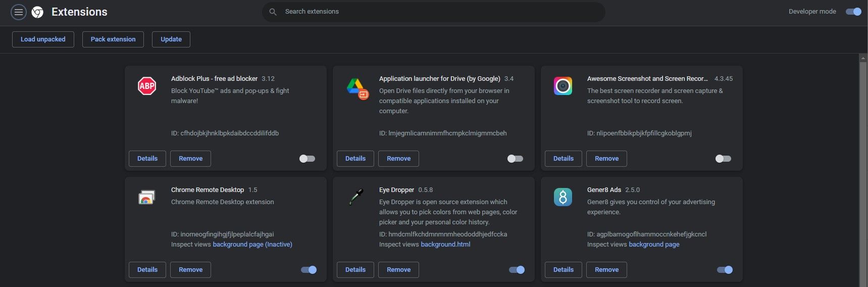
Task: Focus the Search extensions field
Action: click(x=433, y=12)
